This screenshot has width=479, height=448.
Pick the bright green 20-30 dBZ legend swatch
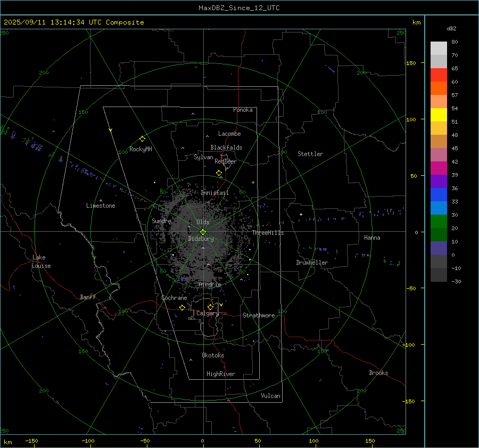point(439,221)
